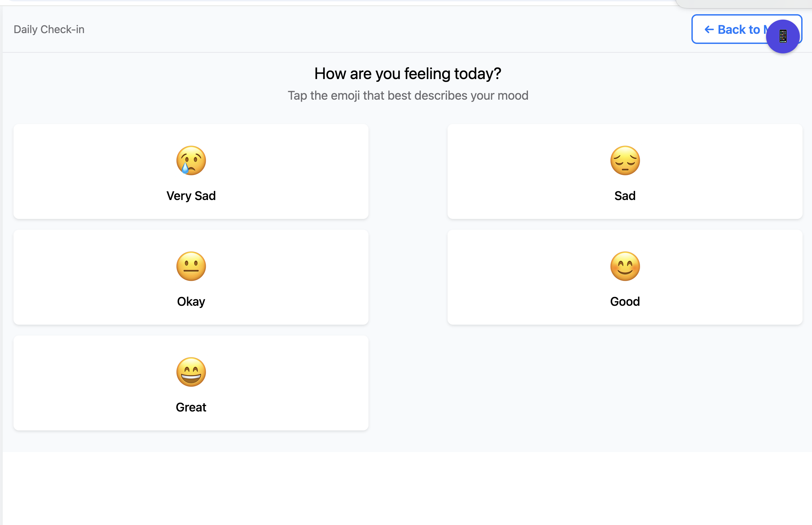Click the purple floating phone icon
The width and height of the screenshot is (812, 525).
[783, 36]
